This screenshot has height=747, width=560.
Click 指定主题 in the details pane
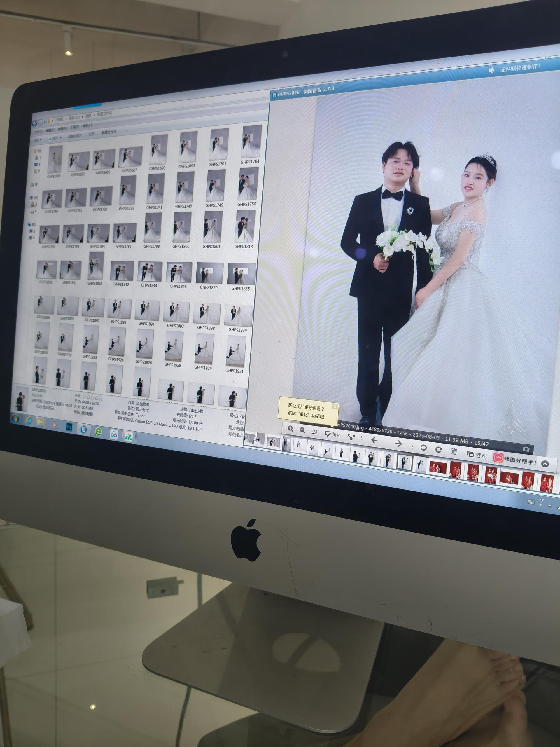pyautogui.click(x=197, y=411)
